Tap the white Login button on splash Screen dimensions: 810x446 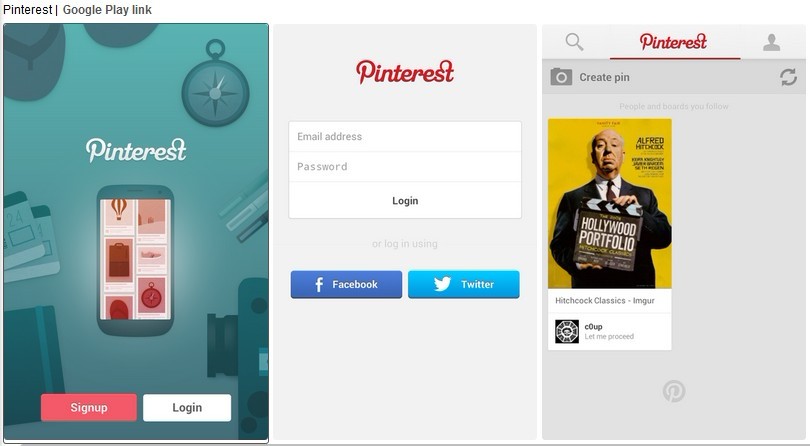[x=187, y=407]
